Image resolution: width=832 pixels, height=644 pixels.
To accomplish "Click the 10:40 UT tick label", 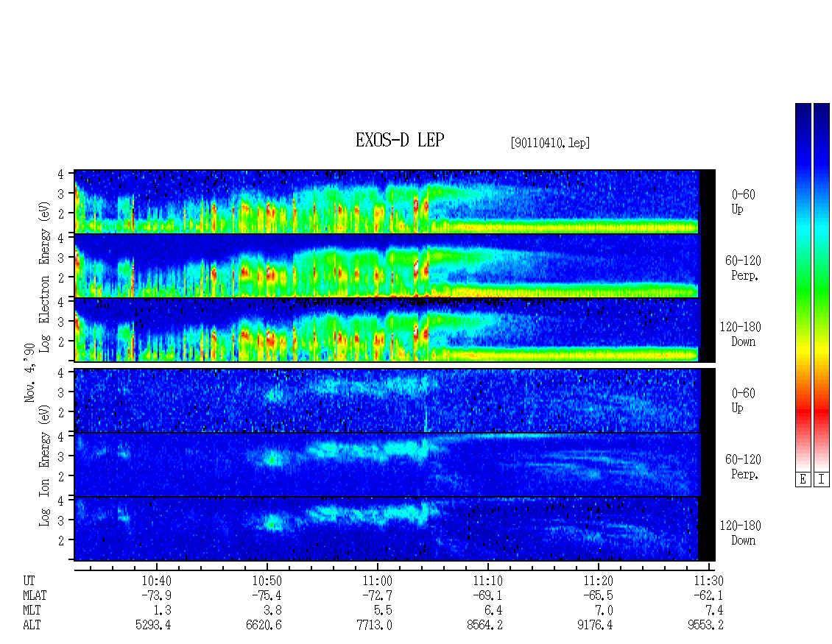I will pyautogui.click(x=157, y=581).
